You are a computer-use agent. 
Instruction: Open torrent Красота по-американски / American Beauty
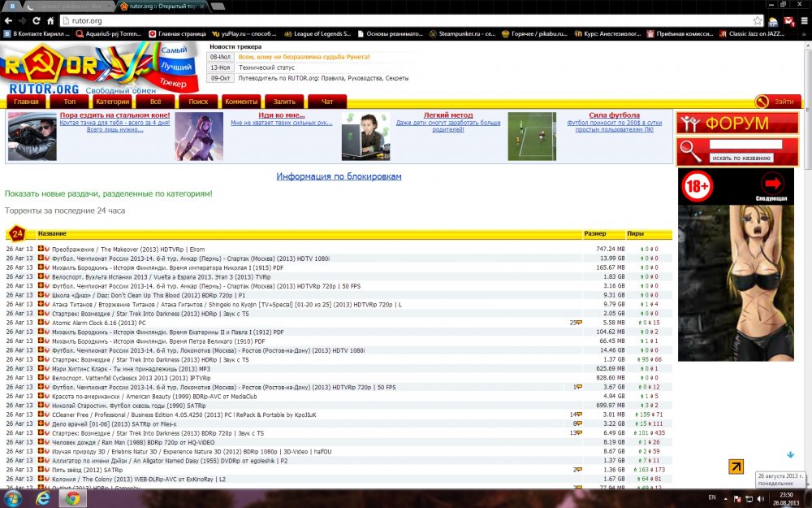click(x=154, y=397)
